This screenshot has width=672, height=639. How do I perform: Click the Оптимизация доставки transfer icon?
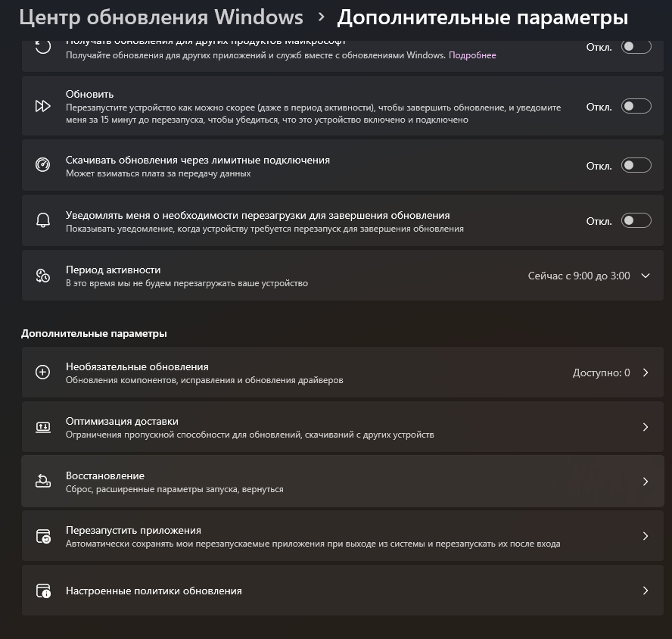(43, 427)
